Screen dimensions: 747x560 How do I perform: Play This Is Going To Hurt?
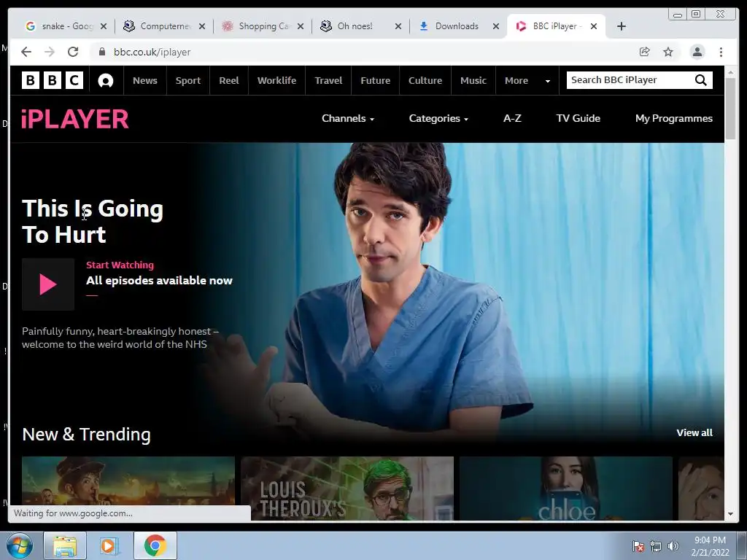47,284
